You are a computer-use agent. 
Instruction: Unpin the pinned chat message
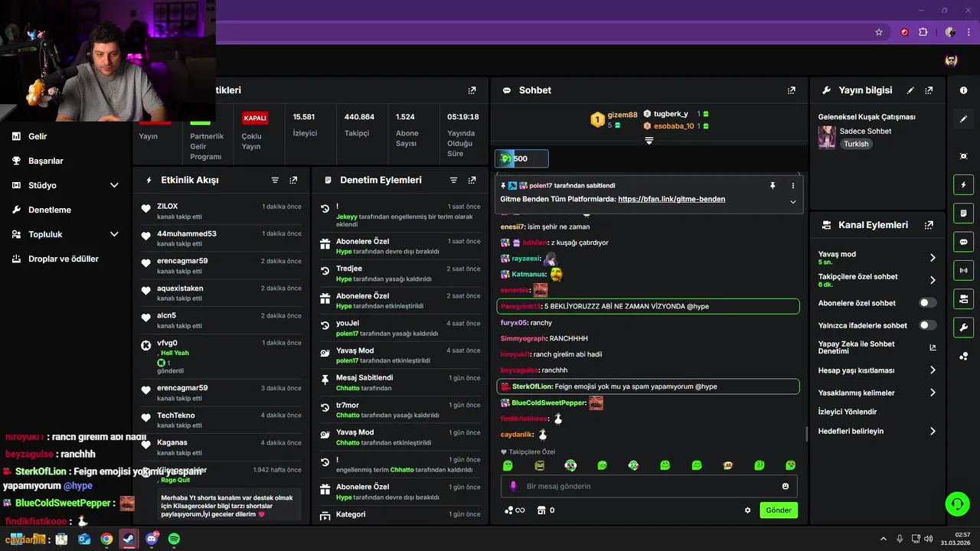(773, 185)
